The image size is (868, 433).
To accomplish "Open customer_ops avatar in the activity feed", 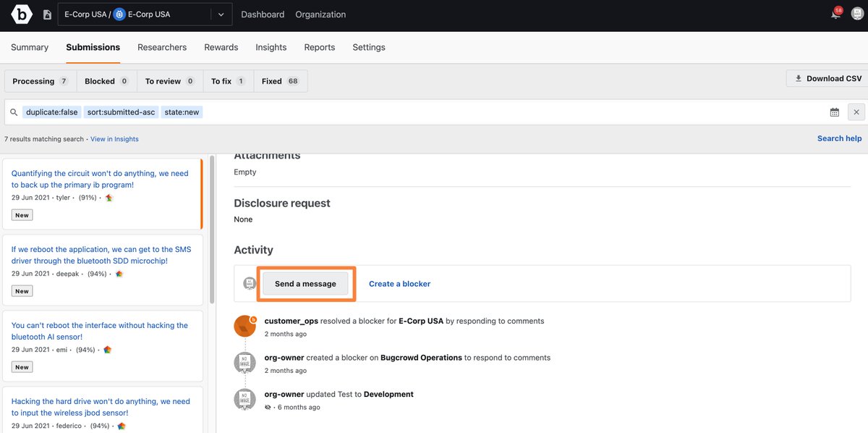I will pyautogui.click(x=244, y=326).
